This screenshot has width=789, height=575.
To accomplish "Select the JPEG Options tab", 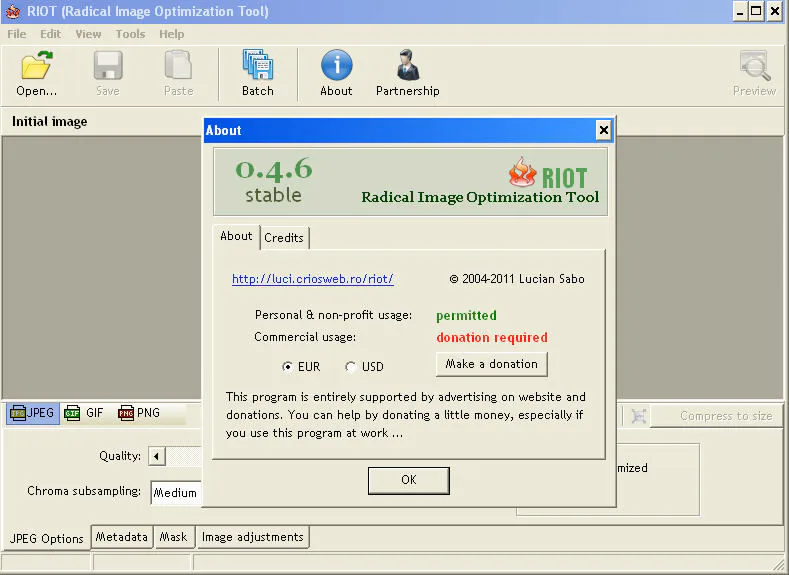I will pos(46,538).
